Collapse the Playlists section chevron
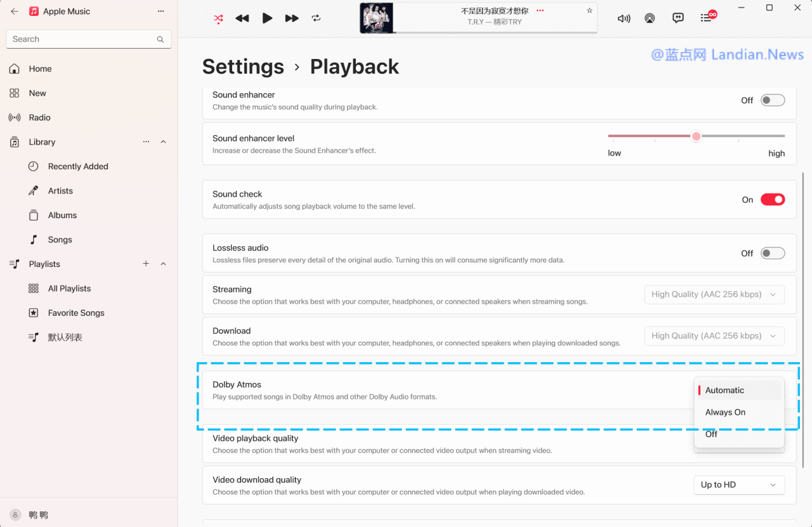 click(x=163, y=264)
